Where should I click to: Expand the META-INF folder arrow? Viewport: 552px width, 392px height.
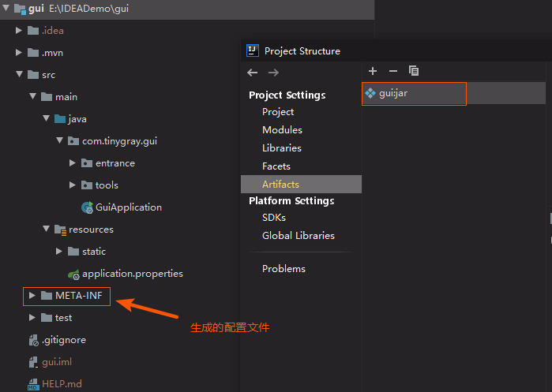(32, 295)
